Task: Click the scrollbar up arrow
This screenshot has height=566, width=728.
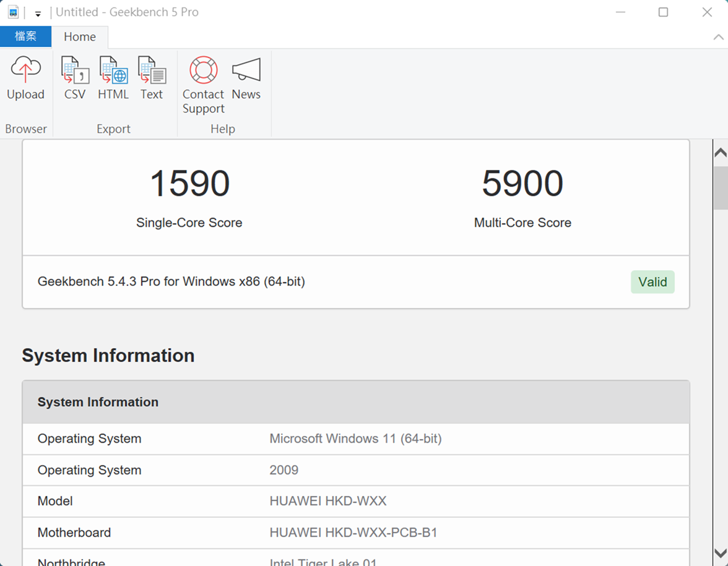Action: pyautogui.click(x=720, y=152)
